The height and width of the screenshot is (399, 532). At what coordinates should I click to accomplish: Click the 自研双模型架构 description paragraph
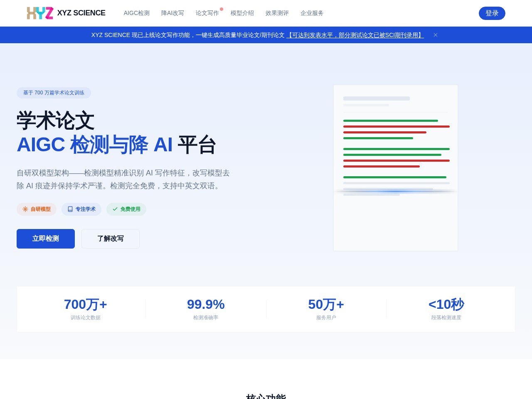coord(123,179)
